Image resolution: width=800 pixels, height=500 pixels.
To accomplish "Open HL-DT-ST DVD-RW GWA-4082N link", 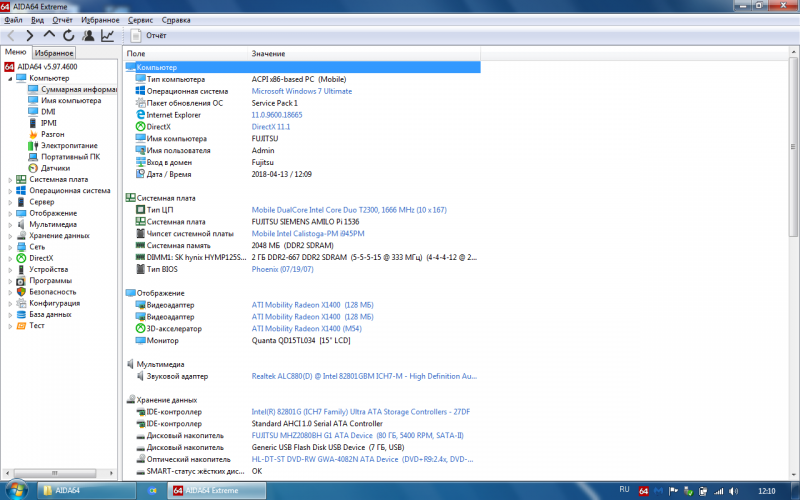I will (362, 459).
